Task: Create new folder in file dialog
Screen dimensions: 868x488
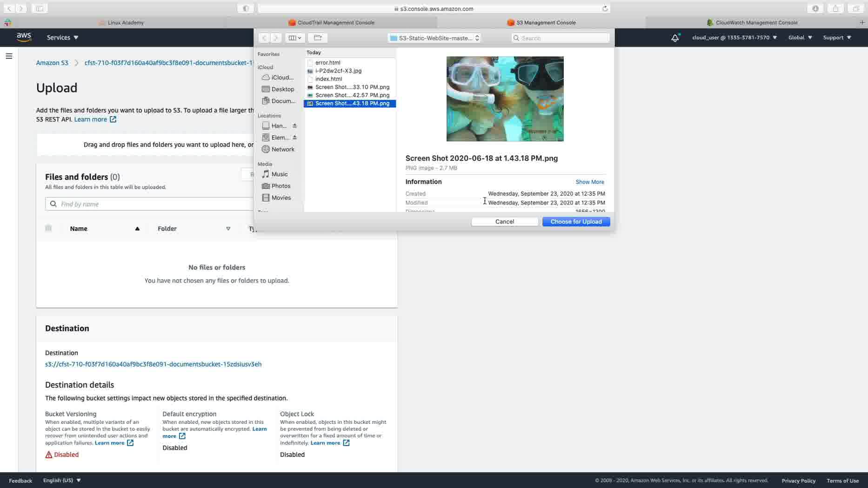Action: [318, 38]
